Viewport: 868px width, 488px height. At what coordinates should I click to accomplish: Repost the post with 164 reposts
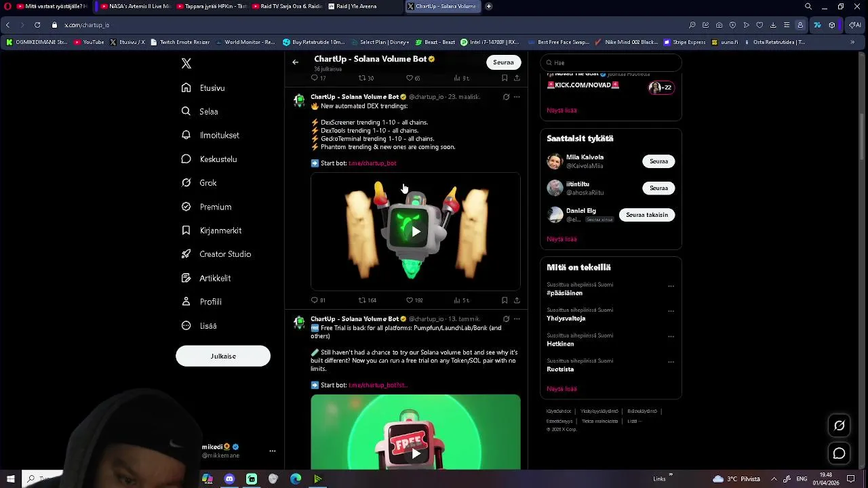click(x=368, y=300)
